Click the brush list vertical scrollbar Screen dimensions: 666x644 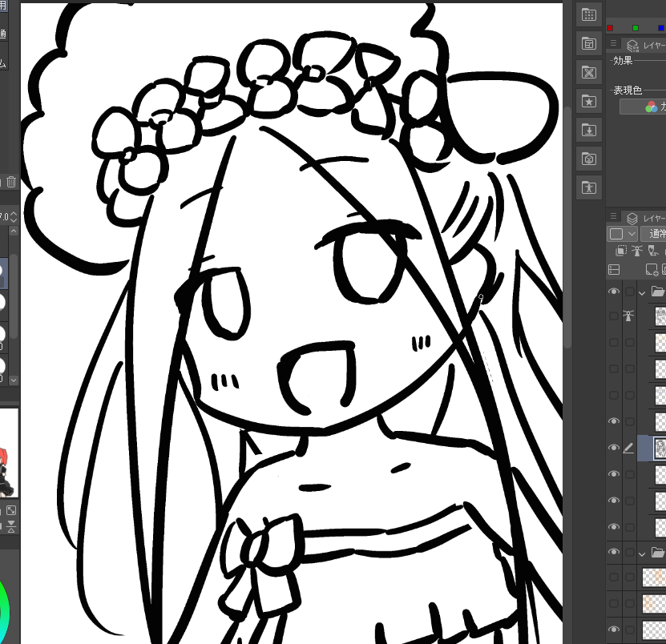(14, 296)
